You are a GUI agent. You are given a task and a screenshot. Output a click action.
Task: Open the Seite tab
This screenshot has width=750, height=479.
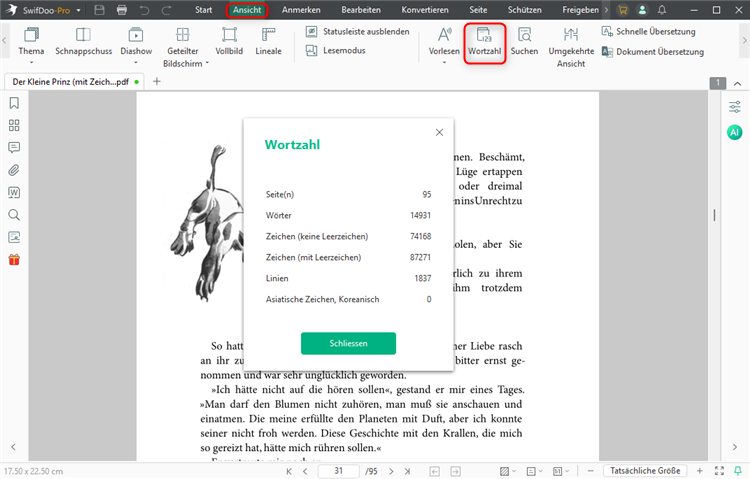click(478, 10)
